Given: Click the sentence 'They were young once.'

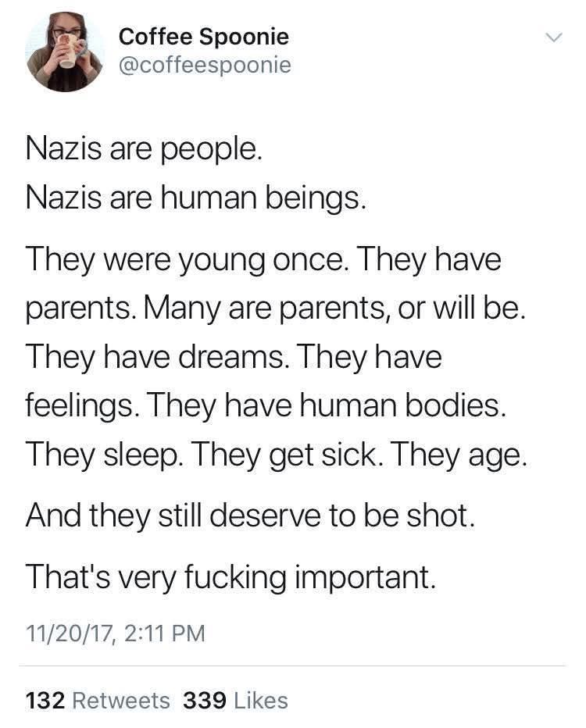Looking at the screenshot, I should pyautogui.click(x=186, y=260).
